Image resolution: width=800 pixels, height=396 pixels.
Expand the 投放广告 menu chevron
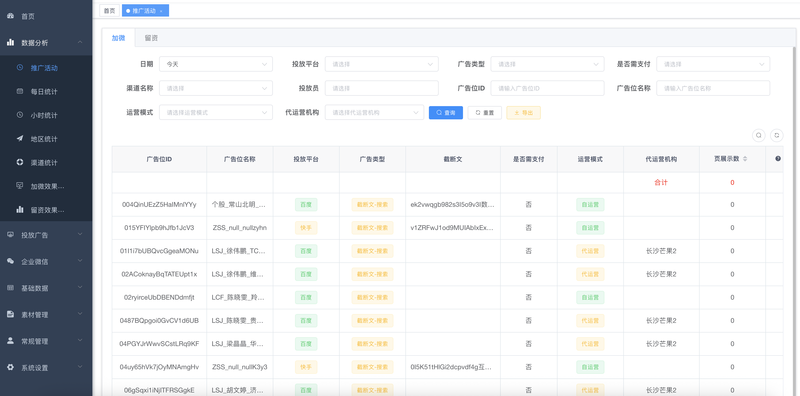click(x=80, y=235)
